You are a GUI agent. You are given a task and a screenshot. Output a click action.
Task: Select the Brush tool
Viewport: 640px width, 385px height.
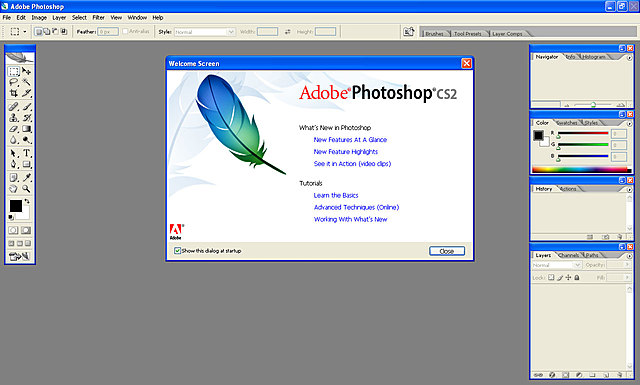27,107
